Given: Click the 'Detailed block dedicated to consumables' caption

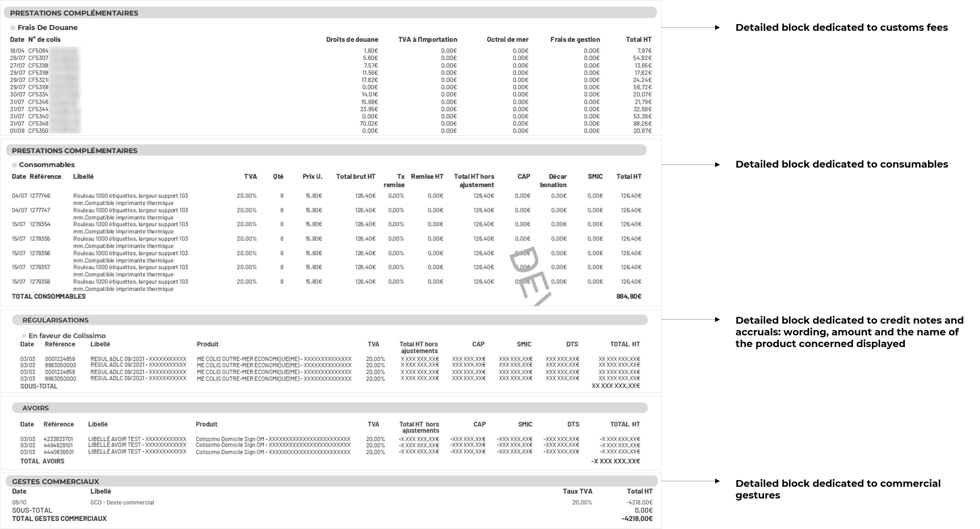Looking at the screenshot, I should (842, 164).
